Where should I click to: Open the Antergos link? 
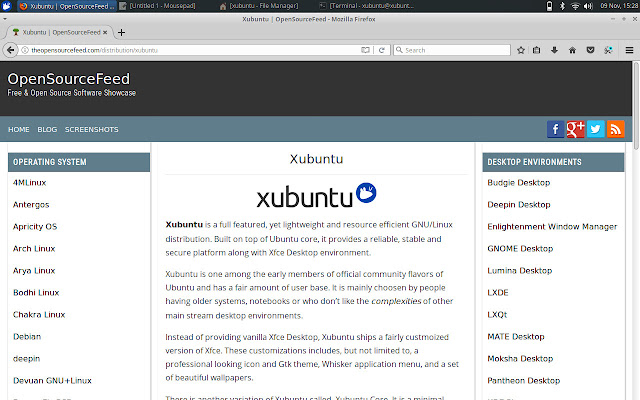31,204
